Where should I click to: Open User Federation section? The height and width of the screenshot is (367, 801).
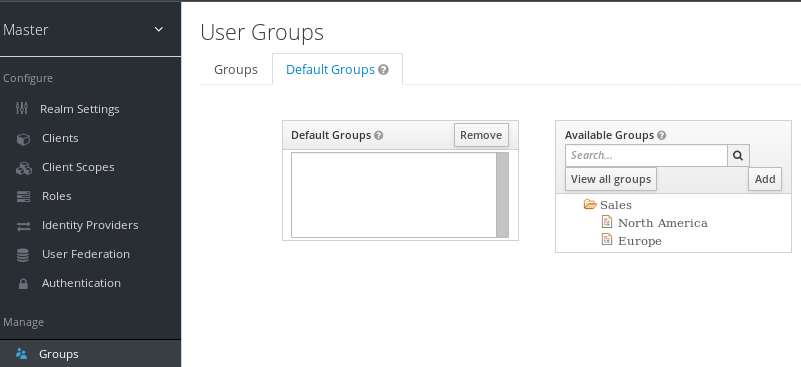pyautogui.click(x=86, y=254)
